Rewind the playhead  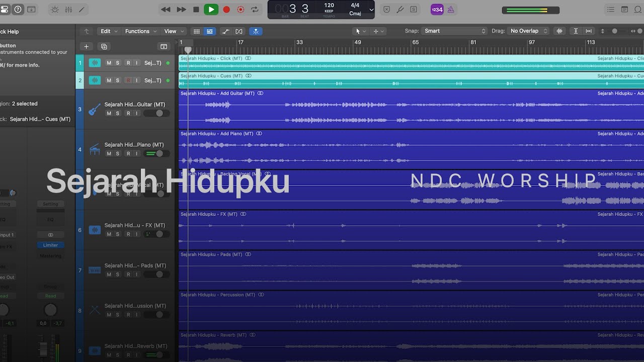(x=166, y=9)
